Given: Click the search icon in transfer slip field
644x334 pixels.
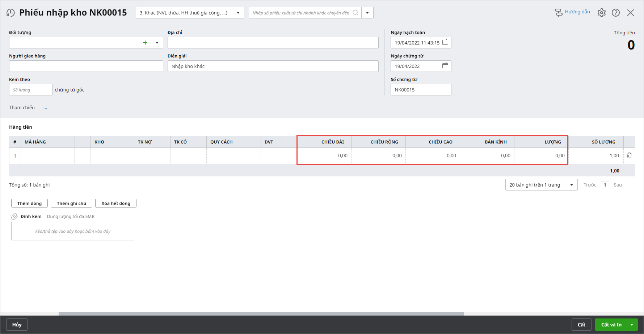Looking at the screenshot, I should coord(355,13).
